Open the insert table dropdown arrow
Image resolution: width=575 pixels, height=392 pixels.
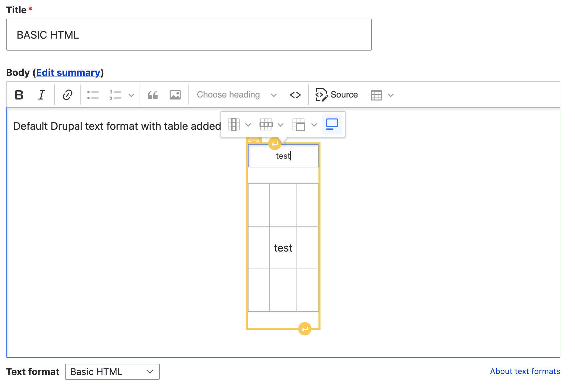point(391,95)
